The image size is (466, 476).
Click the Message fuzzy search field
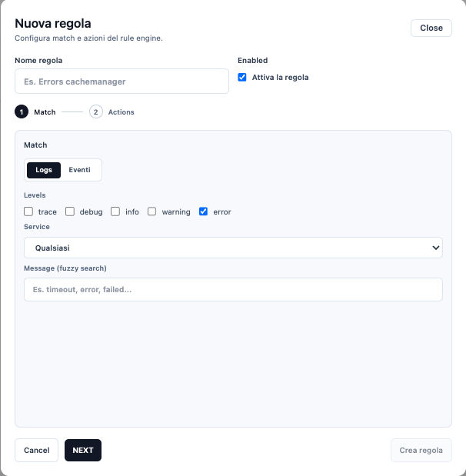click(233, 289)
